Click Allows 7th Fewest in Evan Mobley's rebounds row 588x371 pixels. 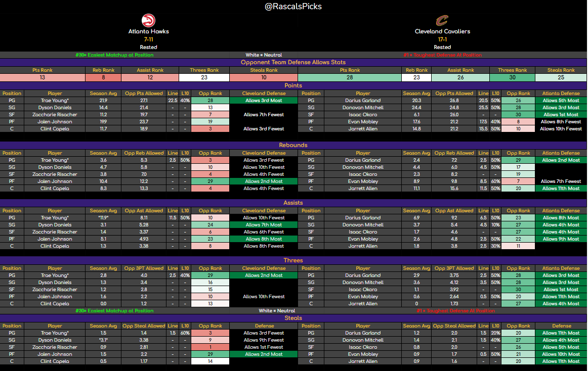[x=561, y=181]
